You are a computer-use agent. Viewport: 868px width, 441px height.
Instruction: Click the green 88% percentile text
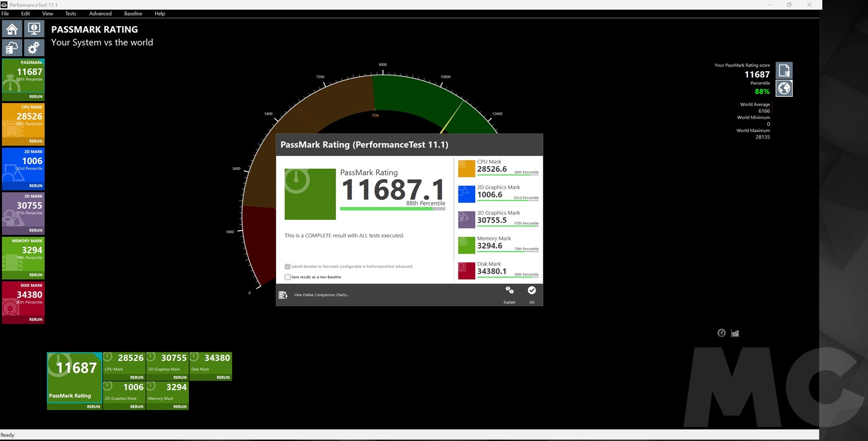tap(762, 92)
